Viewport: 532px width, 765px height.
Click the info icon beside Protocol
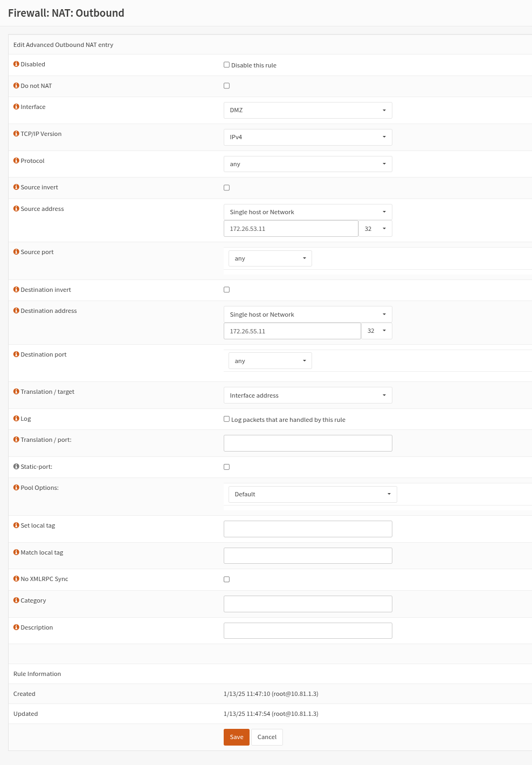(x=16, y=160)
